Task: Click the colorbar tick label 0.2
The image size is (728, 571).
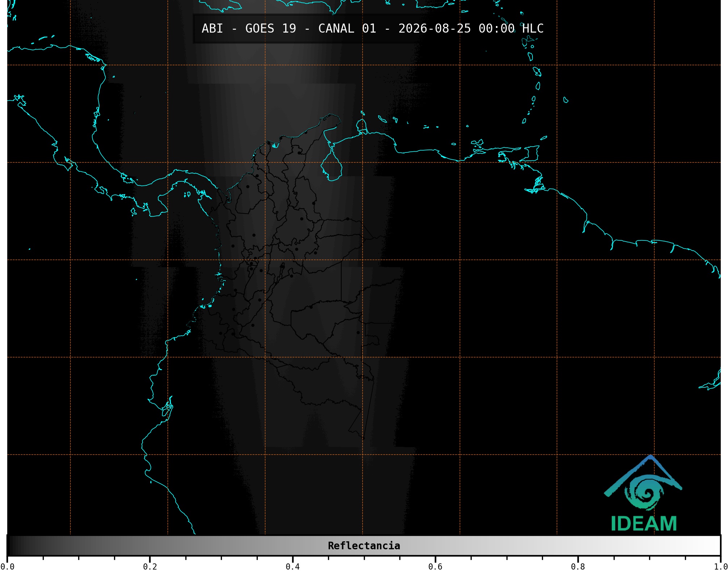Action: [x=150, y=567]
